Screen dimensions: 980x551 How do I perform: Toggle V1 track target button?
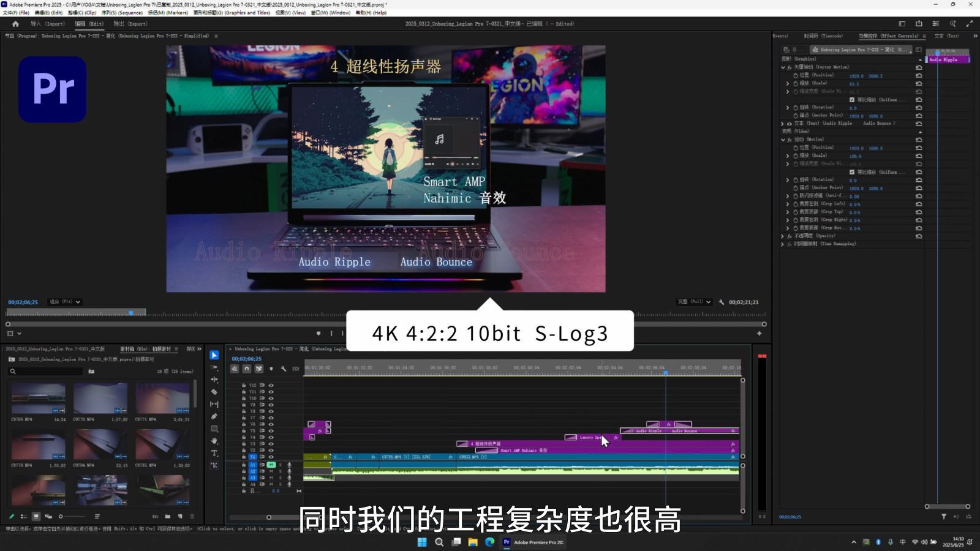click(x=252, y=457)
